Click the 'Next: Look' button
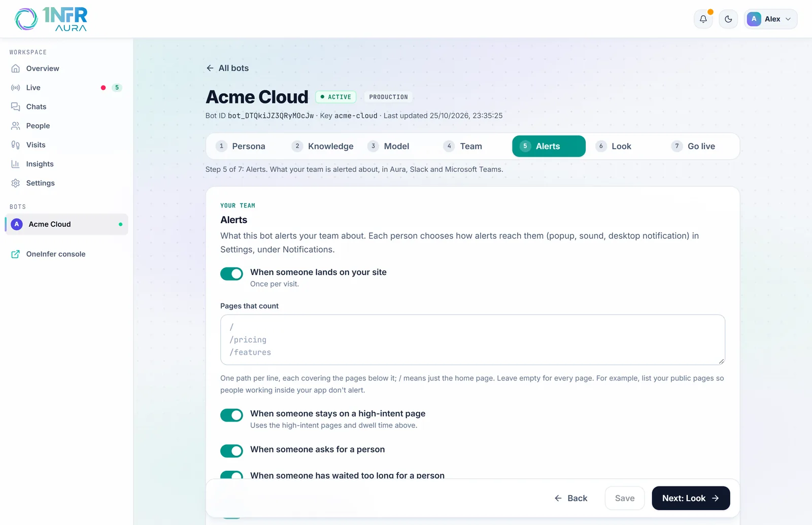Image resolution: width=812 pixels, height=525 pixels. click(x=691, y=498)
